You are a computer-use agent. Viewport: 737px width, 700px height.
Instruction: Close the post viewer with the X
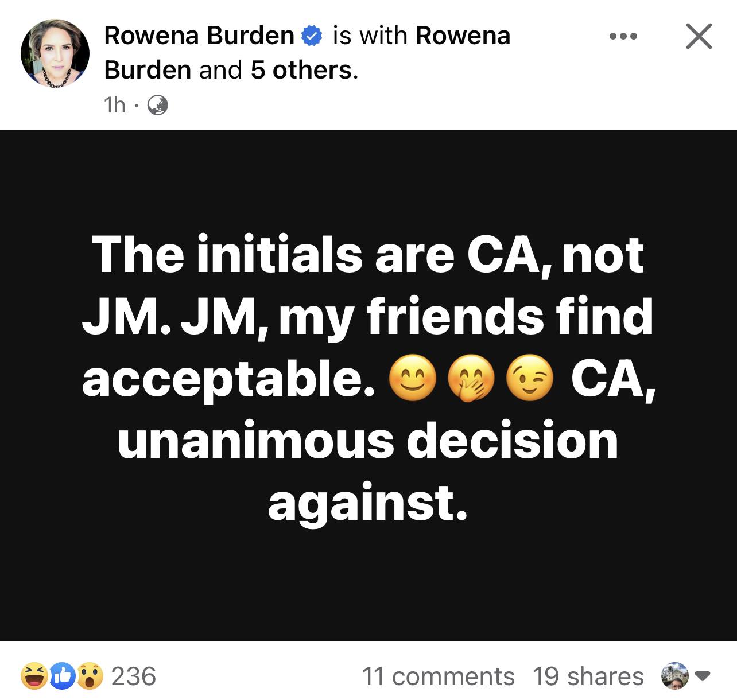click(x=699, y=37)
